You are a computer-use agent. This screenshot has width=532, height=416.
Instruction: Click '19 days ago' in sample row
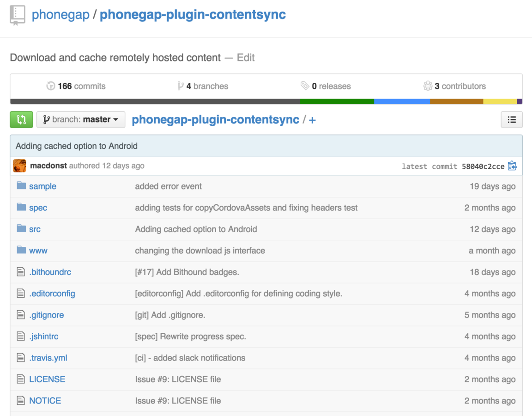(x=493, y=186)
